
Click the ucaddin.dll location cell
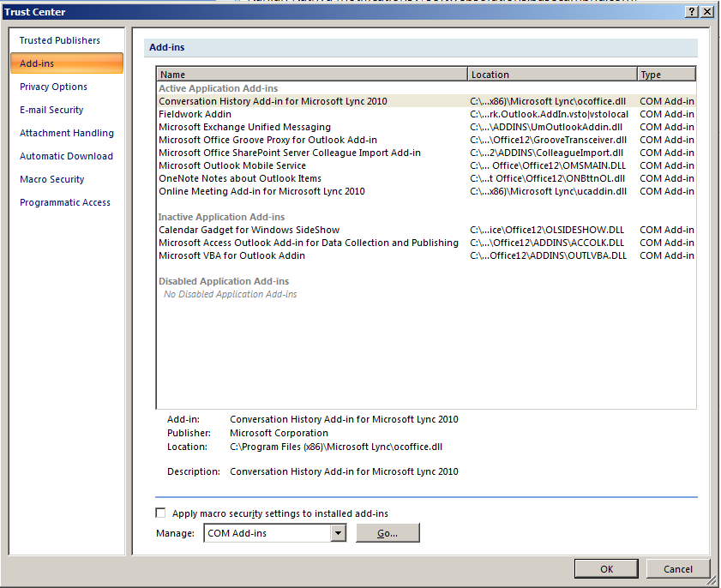tap(548, 191)
